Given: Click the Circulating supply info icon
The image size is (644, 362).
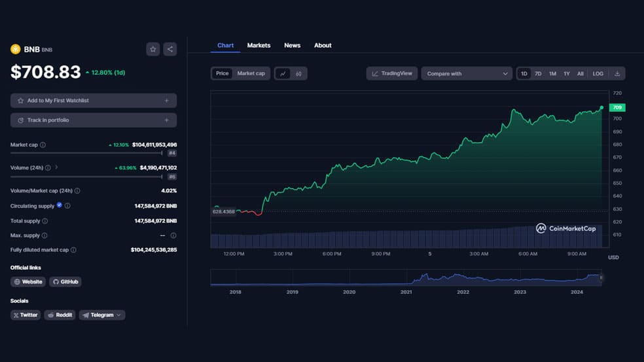Looking at the screenshot, I should [x=67, y=206].
